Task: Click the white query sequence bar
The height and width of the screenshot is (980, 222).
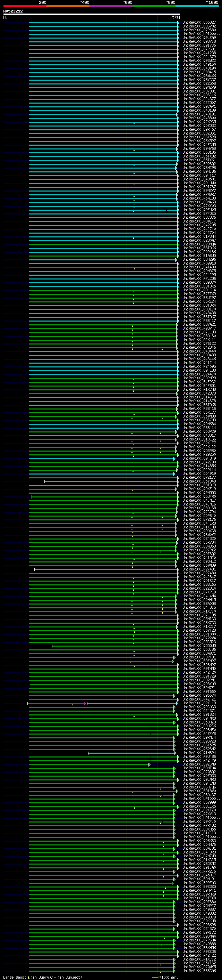Action: click(x=92, y=14)
